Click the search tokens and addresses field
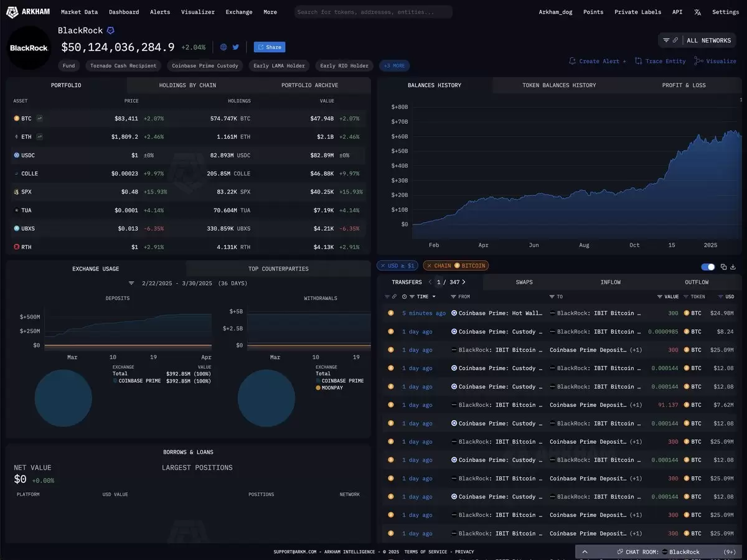 tap(374, 12)
